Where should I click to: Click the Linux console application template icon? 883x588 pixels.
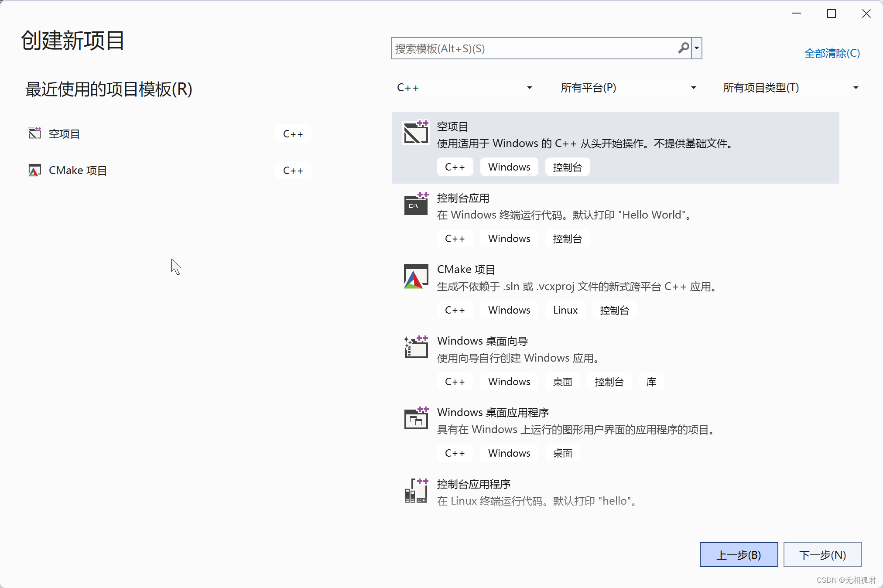click(416, 491)
